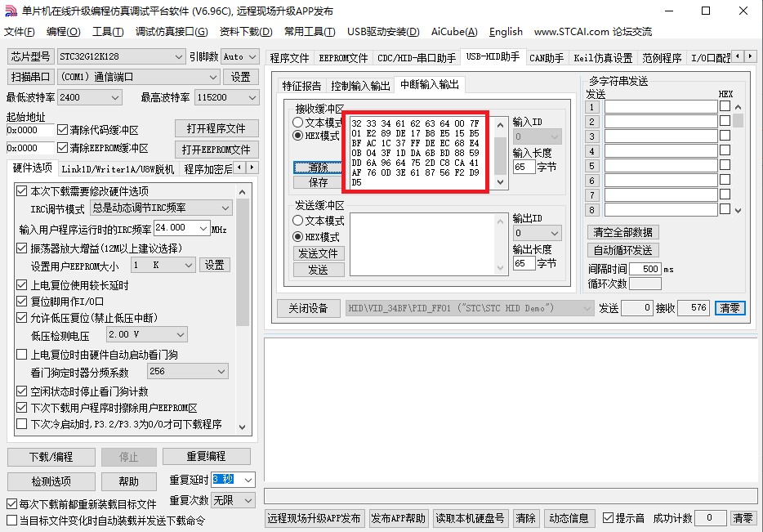Click the STC app icon in title bar
763x532 pixels.
(11, 11)
